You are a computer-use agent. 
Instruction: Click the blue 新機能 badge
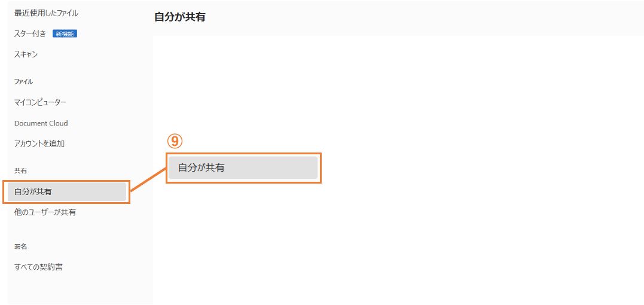(65, 33)
